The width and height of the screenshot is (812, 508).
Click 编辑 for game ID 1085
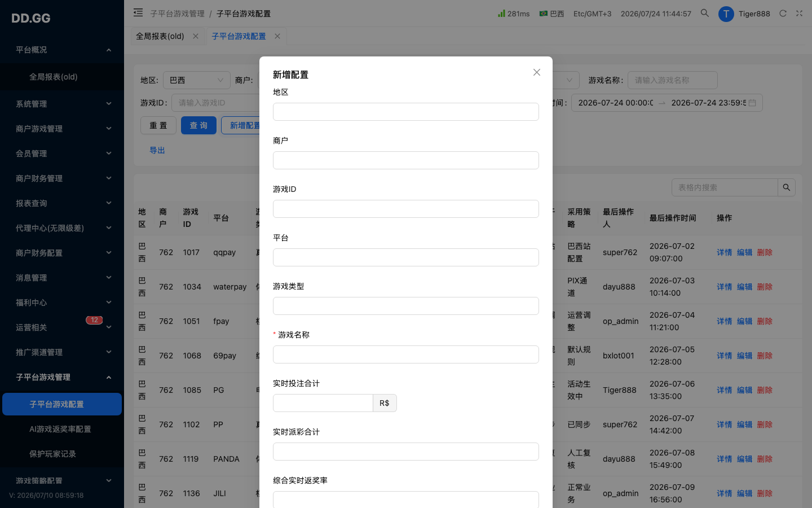click(745, 390)
